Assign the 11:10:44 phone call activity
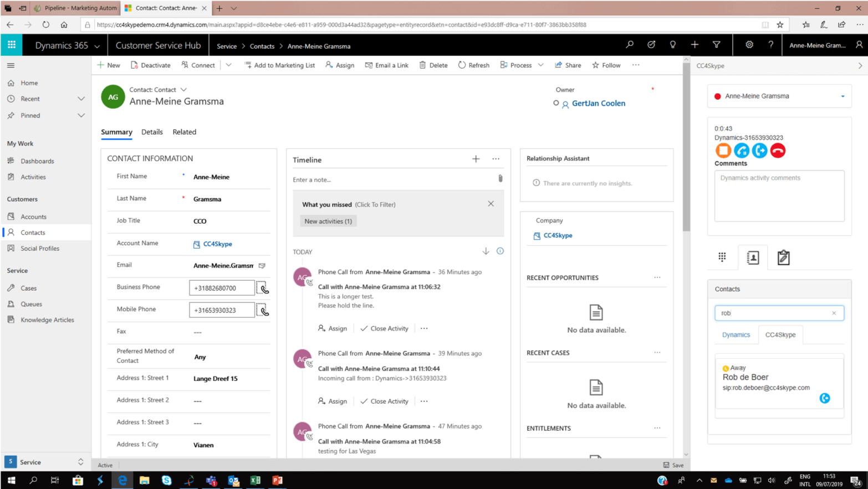 pos(333,401)
